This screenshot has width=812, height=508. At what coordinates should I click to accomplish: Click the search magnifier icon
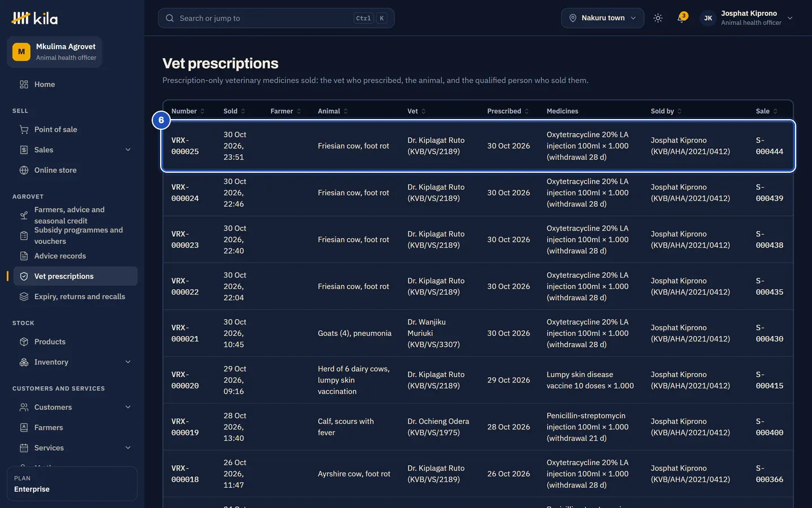pos(170,18)
